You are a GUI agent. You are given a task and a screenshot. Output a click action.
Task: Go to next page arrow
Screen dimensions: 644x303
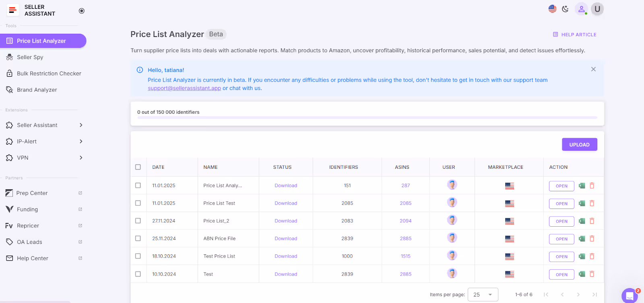(578, 295)
